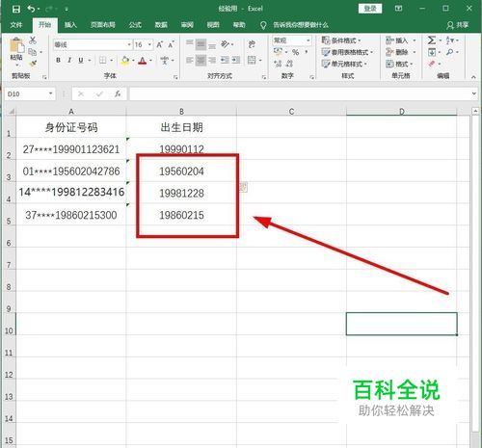Click the Increase Font Size icon
This screenshot has width=482, height=448.
pos(160,44)
